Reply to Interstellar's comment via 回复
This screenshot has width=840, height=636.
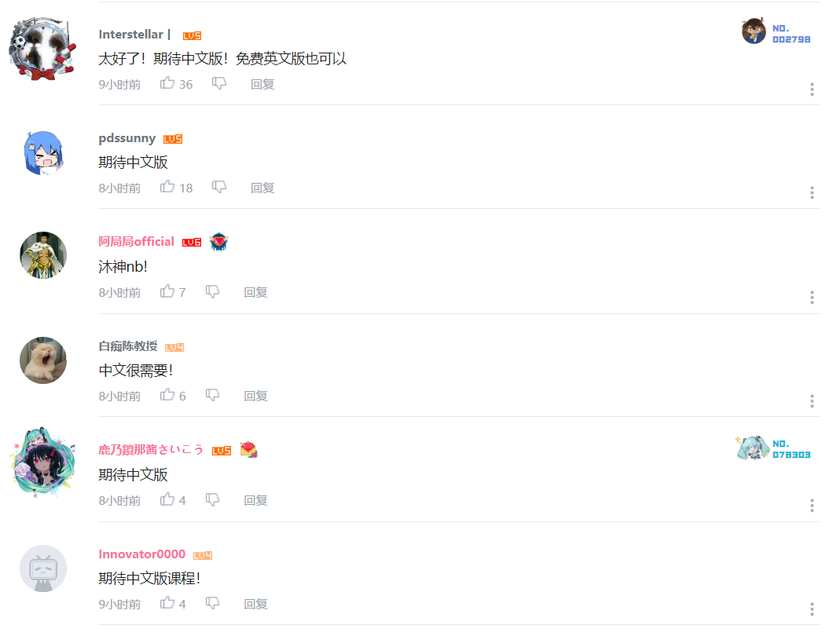pos(262,84)
